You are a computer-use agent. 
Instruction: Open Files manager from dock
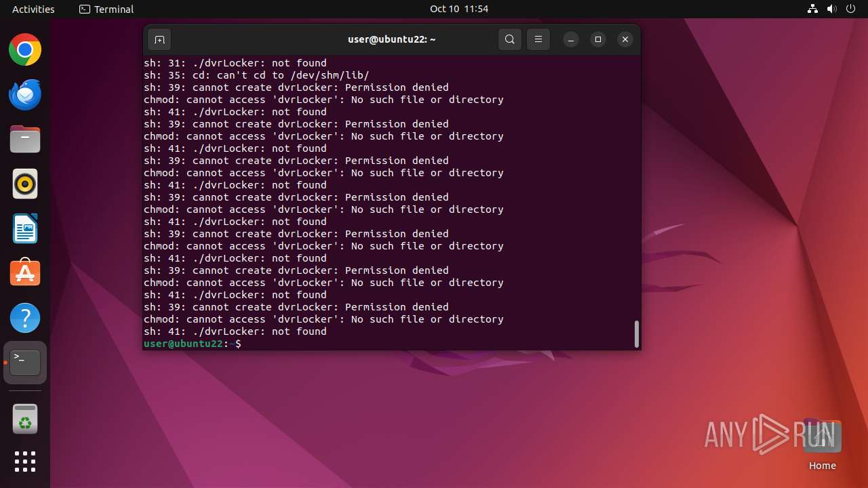point(25,140)
